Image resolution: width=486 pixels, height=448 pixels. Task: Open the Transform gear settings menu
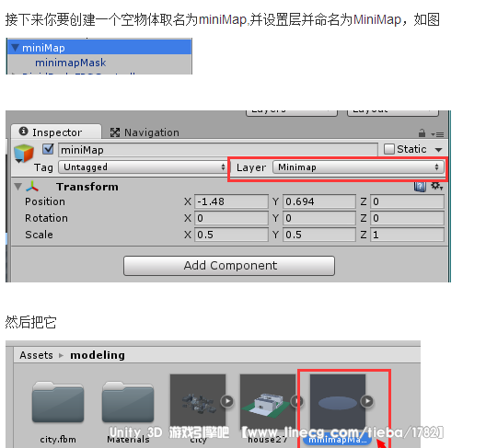click(436, 186)
